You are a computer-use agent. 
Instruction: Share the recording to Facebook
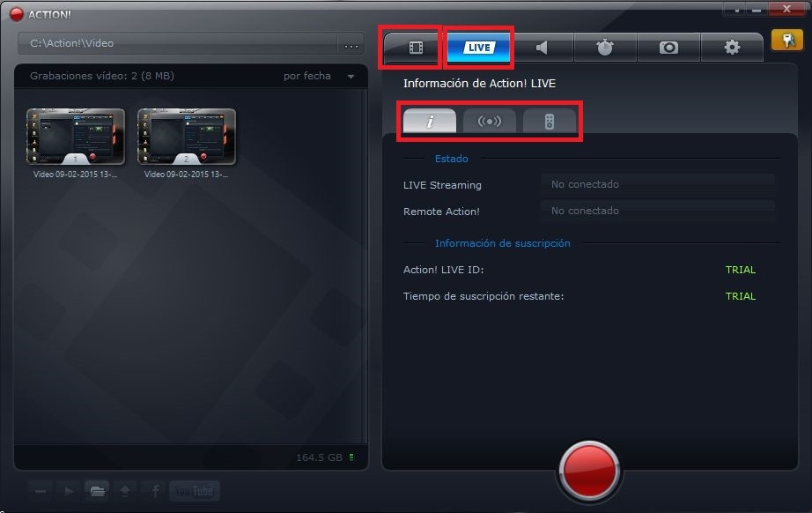point(154,491)
